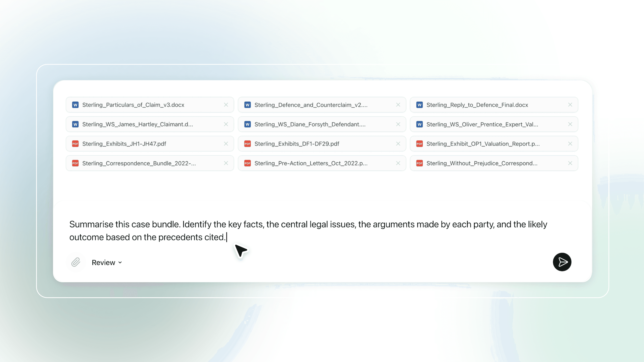Remove the Defence_and_Counterclaim attachment
This screenshot has height=362, width=644.
pos(398,105)
